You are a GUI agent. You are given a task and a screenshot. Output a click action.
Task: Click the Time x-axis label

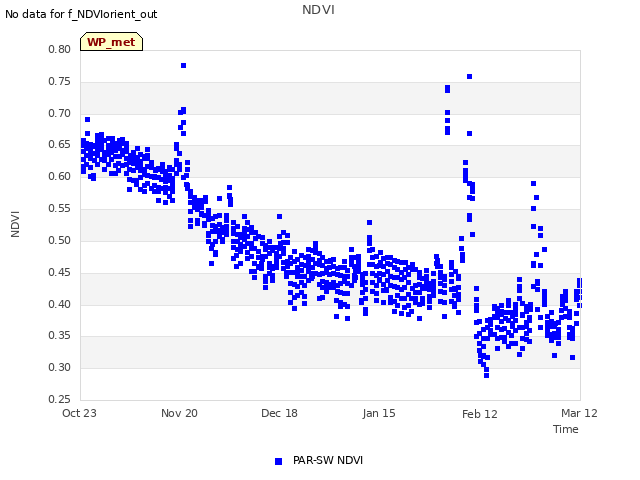(x=565, y=429)
